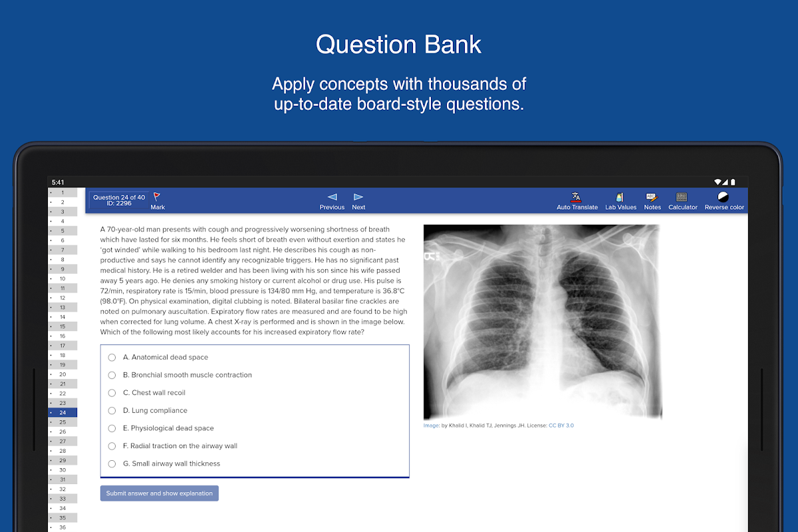This screenshot has width=798, height=532.
Task: Tap the battery status icon
Action: (x=733, y=182)
